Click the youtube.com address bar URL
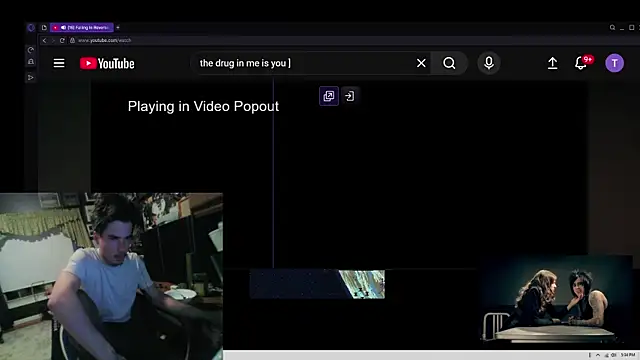Viewport: 640px width, 360px height. coord(104,40)
